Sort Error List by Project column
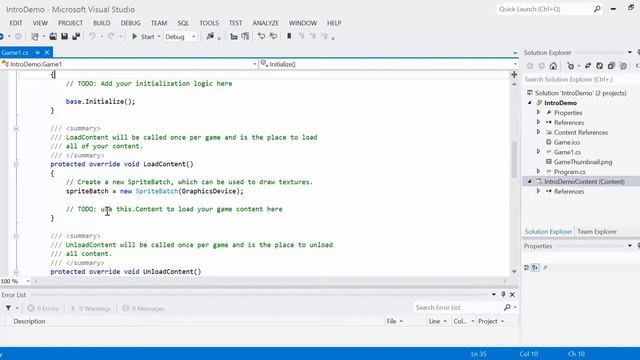640x360 pixels. [491, 322]
